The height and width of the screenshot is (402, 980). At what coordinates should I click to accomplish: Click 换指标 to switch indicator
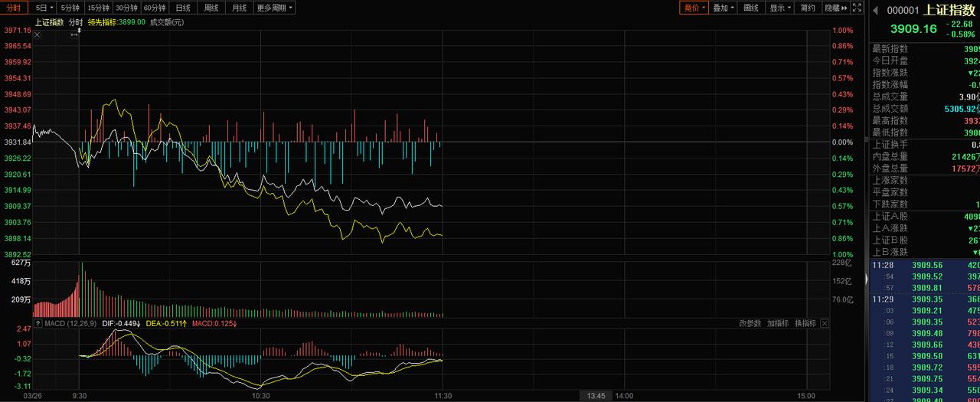click(x=805, y=323)
